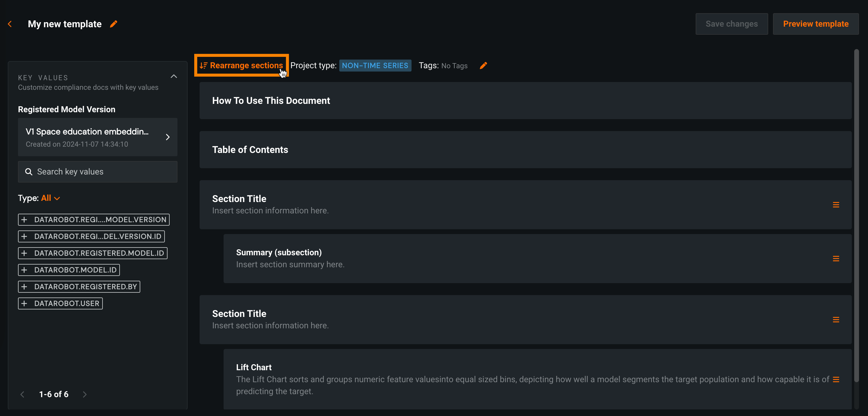Click the vertical scrollbar on the right
This screenshot has height=416, width=868.
tap(856, 215)
